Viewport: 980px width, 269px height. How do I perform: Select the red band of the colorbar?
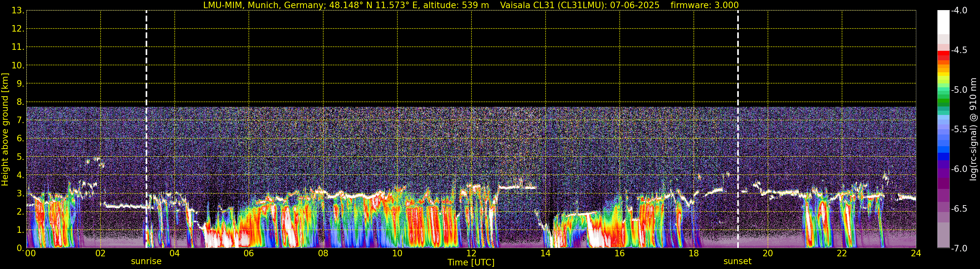click(x=943, y=53)
